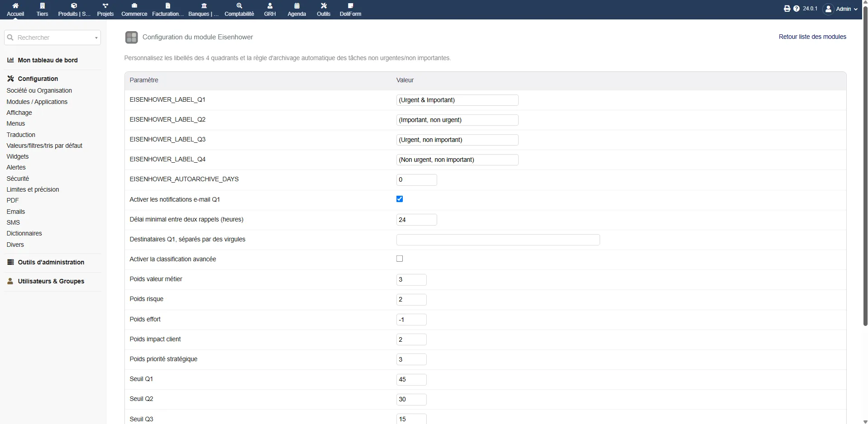868x424 pixels.
Task: Open the Outils tools icon
Action: [324, 6]
